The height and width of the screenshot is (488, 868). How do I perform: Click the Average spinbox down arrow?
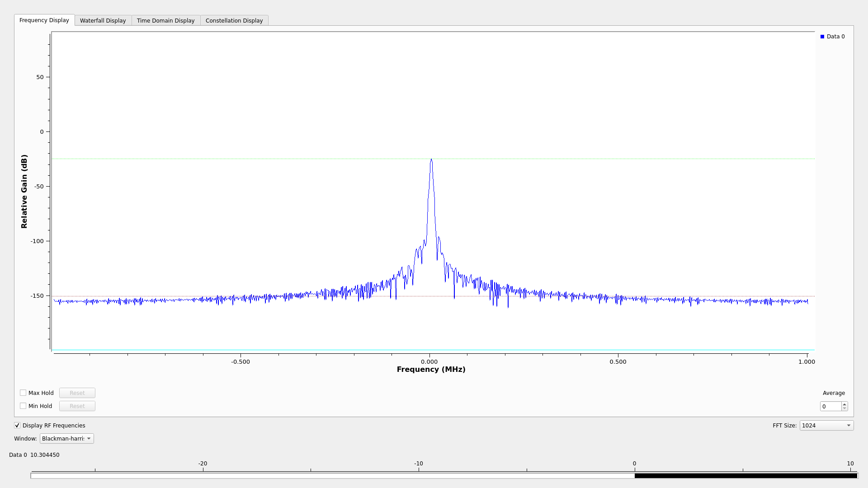pyautogui.click(x=844, y=408)
